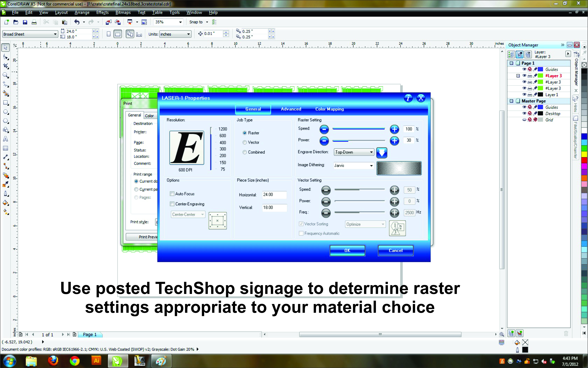The height and width of the screenshot is (368, 588).
Task: Increase raster Speed with plus button
Action: pyautogui.click(x=394, y=129)
